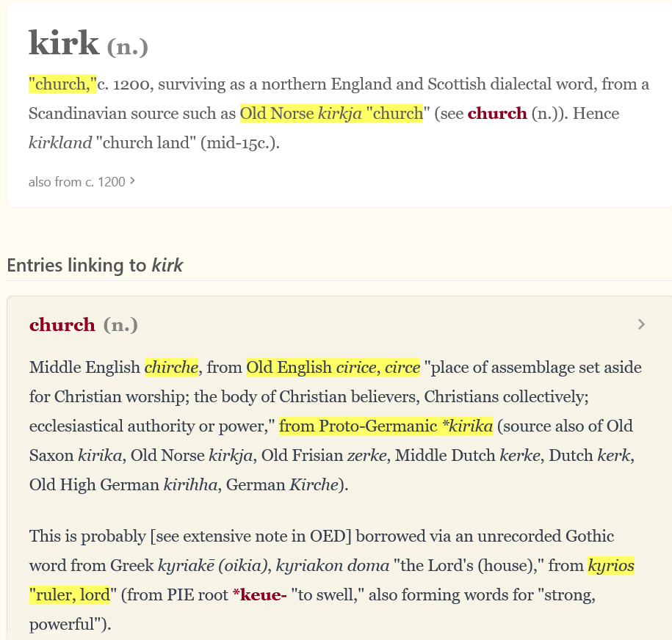The width and height of the screenshot is (672, 640).
Task: Click the highlighted "from Proto-Germanic *kirika" phrase
Action: click(386, 426)
